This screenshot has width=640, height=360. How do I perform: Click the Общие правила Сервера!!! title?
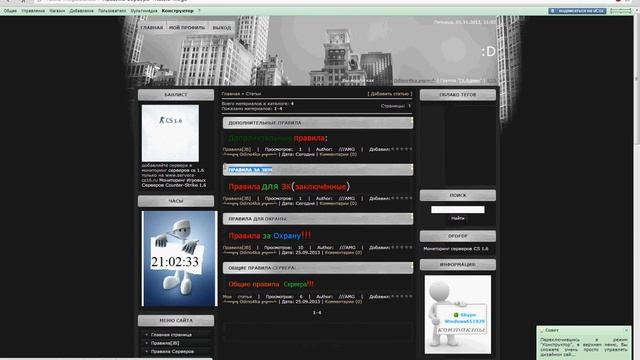tap(271, 284)
